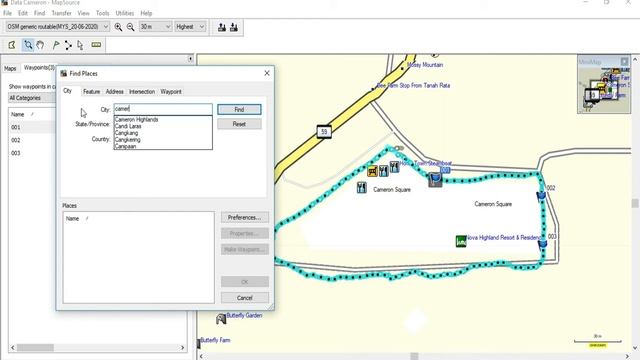The width and height of the screenshot is (640, 360).
Task: Choose Cangkering from city suggestions
Action: (128, 140)
